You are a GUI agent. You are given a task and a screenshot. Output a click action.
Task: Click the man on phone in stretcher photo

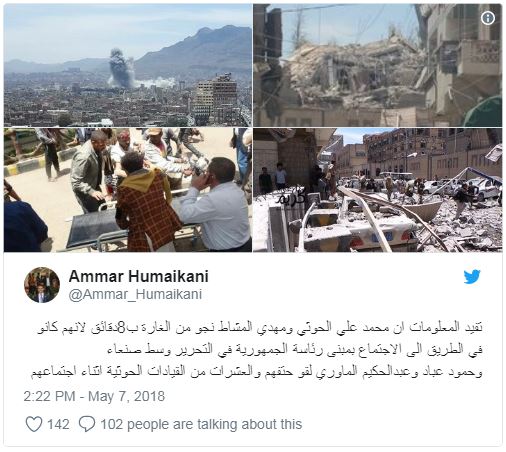point(217,205)
